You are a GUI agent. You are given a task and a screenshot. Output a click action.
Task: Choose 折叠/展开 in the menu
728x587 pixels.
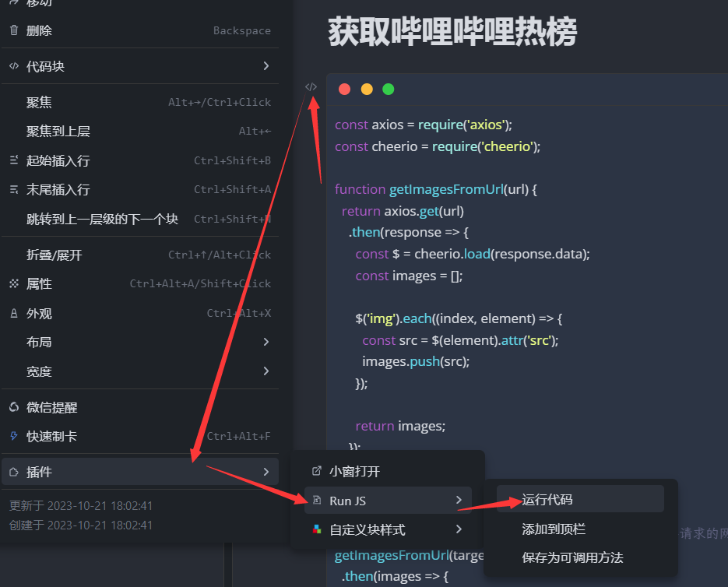(x=140, y=255)
